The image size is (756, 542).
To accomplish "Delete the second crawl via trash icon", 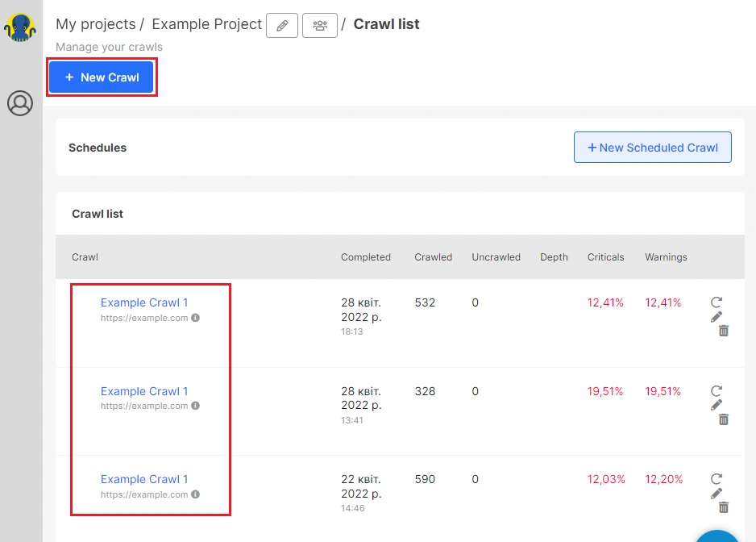I will [x=722, y=419].
